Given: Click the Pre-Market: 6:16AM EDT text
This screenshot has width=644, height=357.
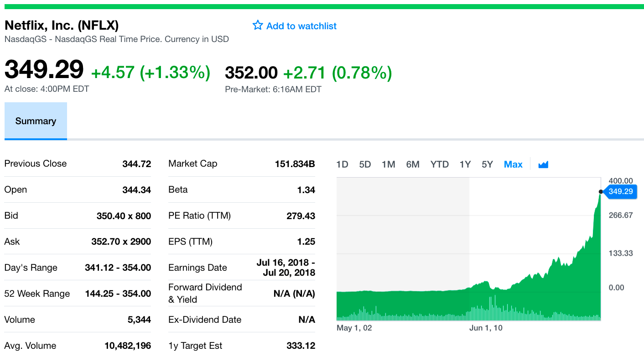Looking at the screenshot, I should [x=273, y=89].
